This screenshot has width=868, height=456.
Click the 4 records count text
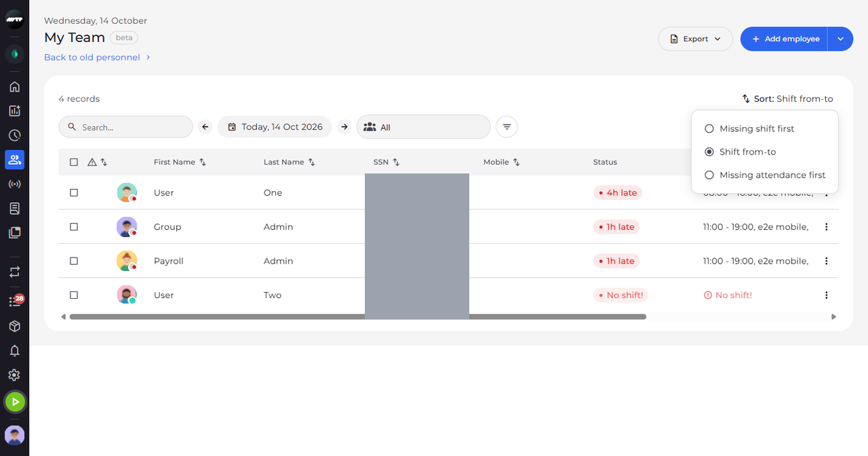click(79, 99)
